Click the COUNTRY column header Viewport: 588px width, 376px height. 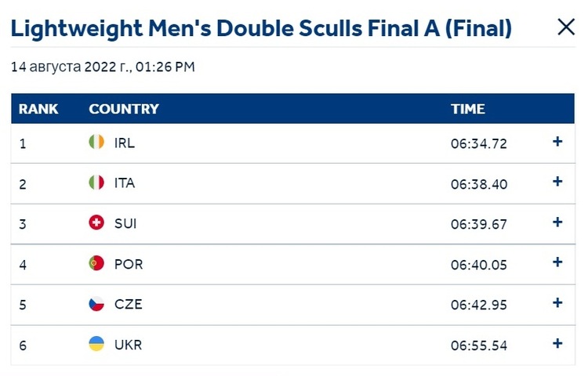coord(124,109)
